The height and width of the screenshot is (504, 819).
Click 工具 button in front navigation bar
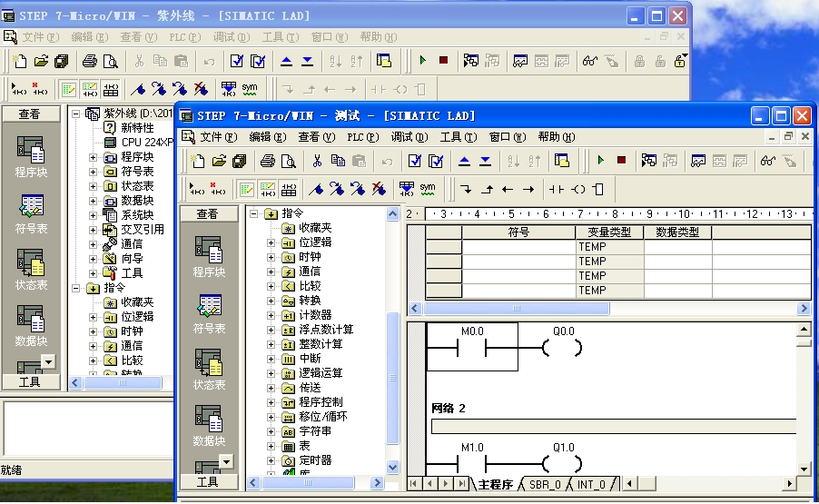(x=208, y=481)
